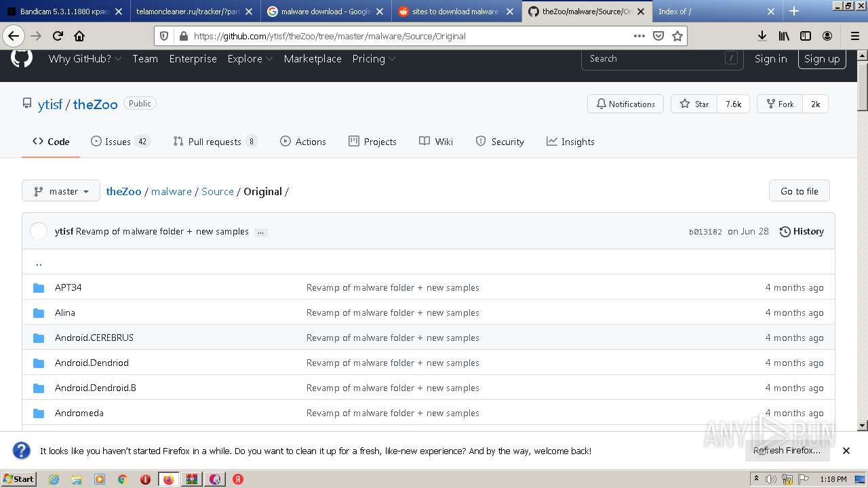Launch Opera browser from taskbar

coord(145,479)
